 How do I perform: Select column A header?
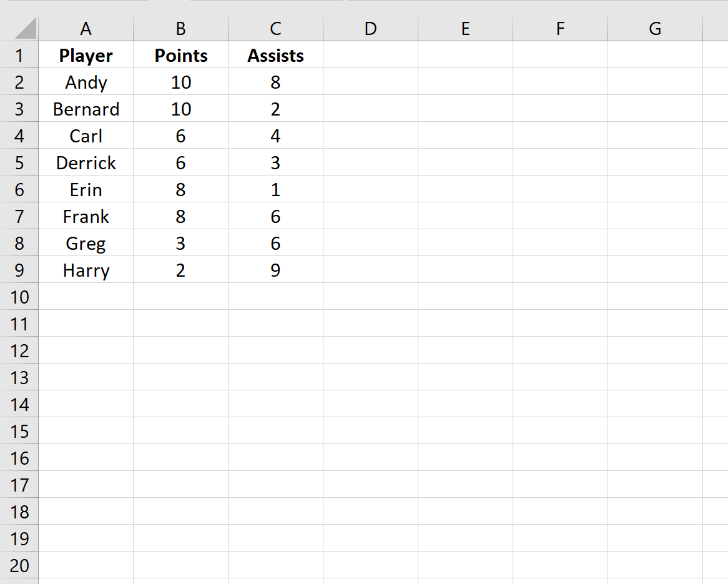(86, 29)
